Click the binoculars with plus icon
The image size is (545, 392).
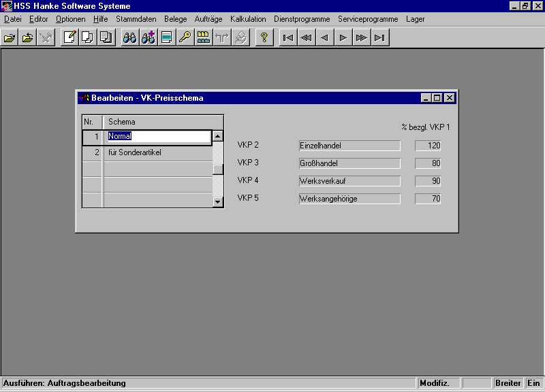[148, 37]
